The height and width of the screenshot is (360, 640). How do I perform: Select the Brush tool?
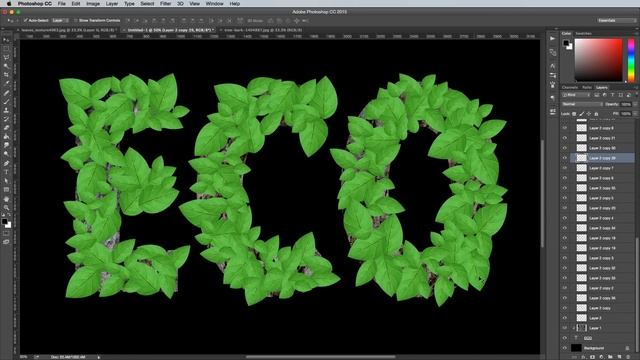[6, 101]
